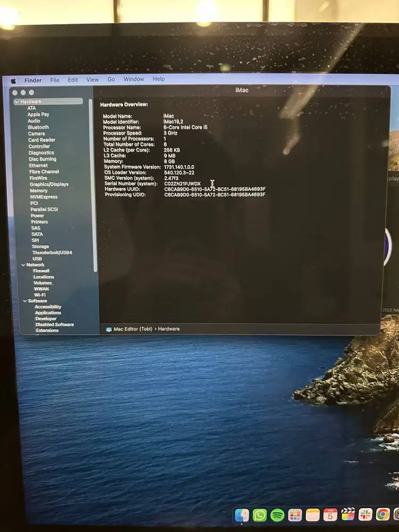Screen dimensions: 399x532
Task: Select Printers in the sidebar
Action: [40, 222]
